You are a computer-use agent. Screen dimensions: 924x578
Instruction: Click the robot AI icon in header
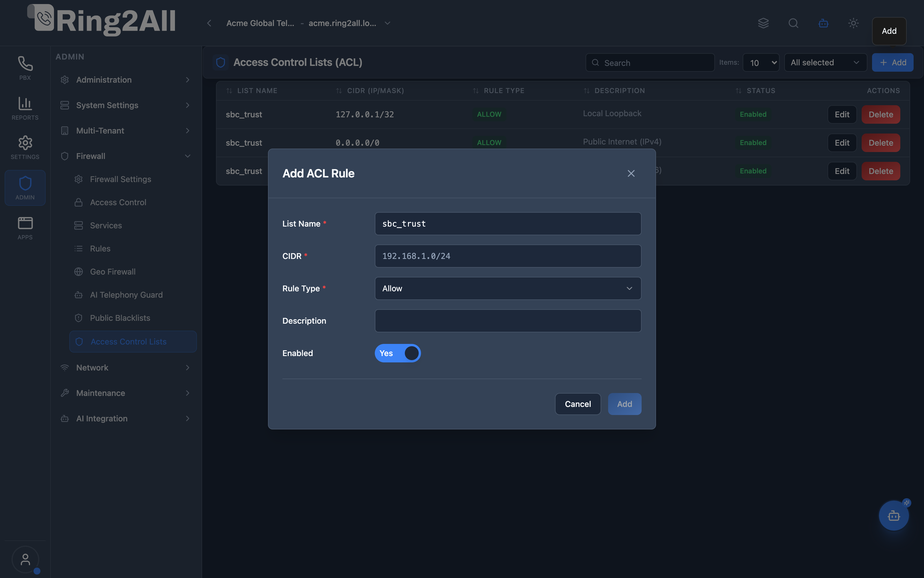coord(824,23)
